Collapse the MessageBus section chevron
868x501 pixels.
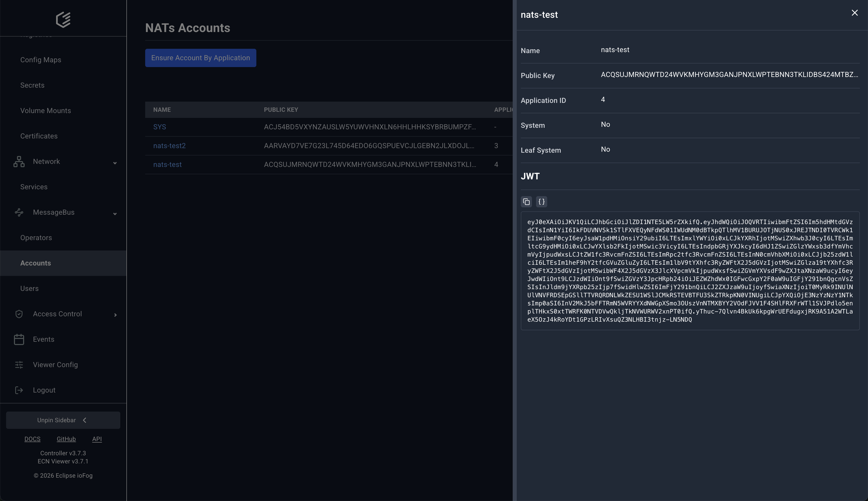point(115,214)
